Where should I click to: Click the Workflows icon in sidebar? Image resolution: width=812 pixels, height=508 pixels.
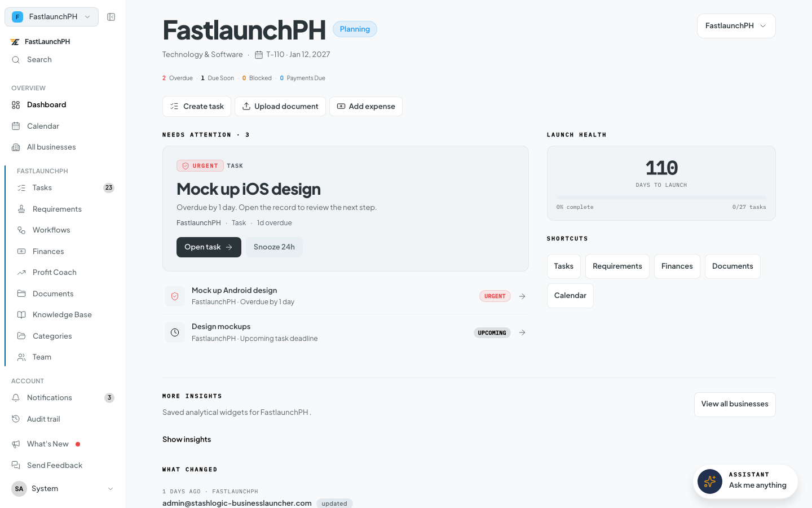(x=21, y=230)
